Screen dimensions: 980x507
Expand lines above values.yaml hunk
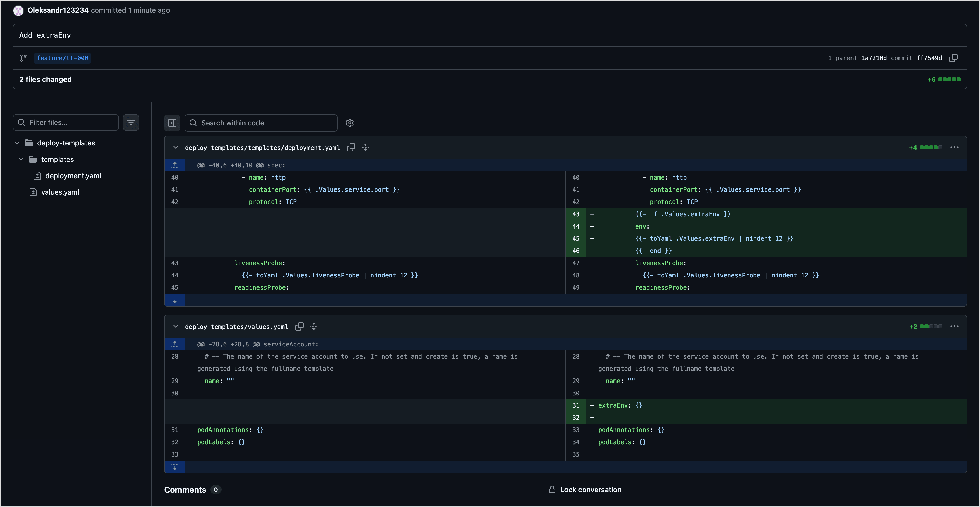175,344
